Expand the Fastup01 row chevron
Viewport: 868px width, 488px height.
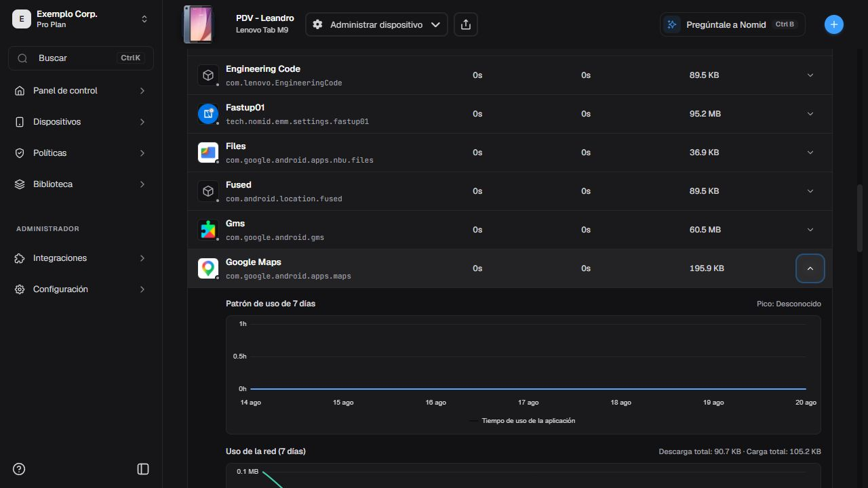pyautogui.click(x=810, y=114)
